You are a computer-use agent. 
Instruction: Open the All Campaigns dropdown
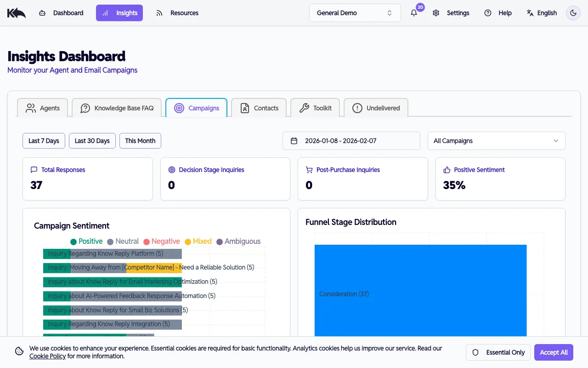tap(496, 141)
